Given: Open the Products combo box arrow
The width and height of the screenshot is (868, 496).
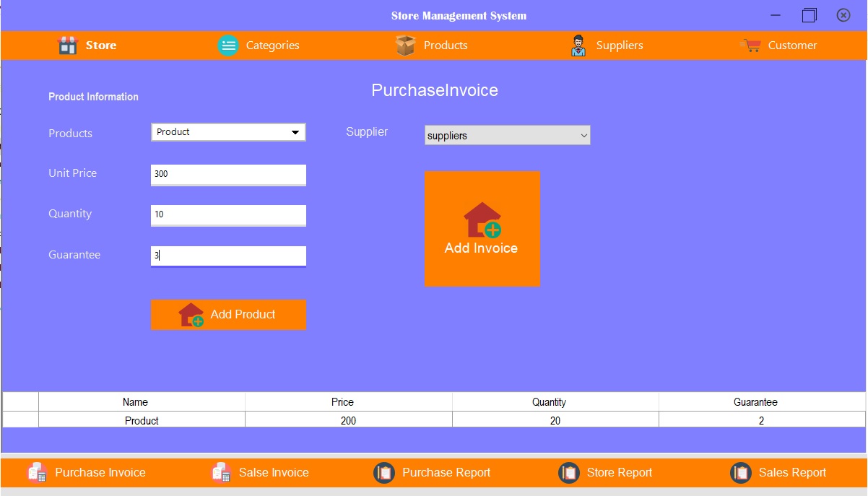Looking at the screenshot, I should [295, 132].
